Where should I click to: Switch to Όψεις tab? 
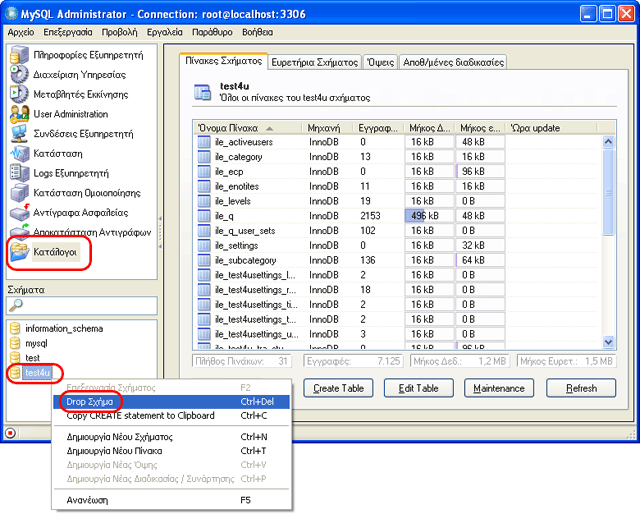pyautogui.click(x=380, y=62)
